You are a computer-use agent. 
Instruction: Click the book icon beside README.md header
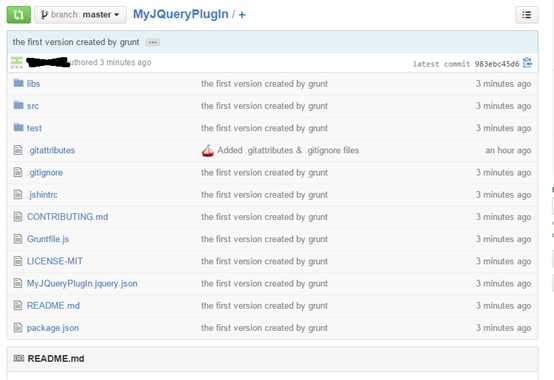coord(18,358)
